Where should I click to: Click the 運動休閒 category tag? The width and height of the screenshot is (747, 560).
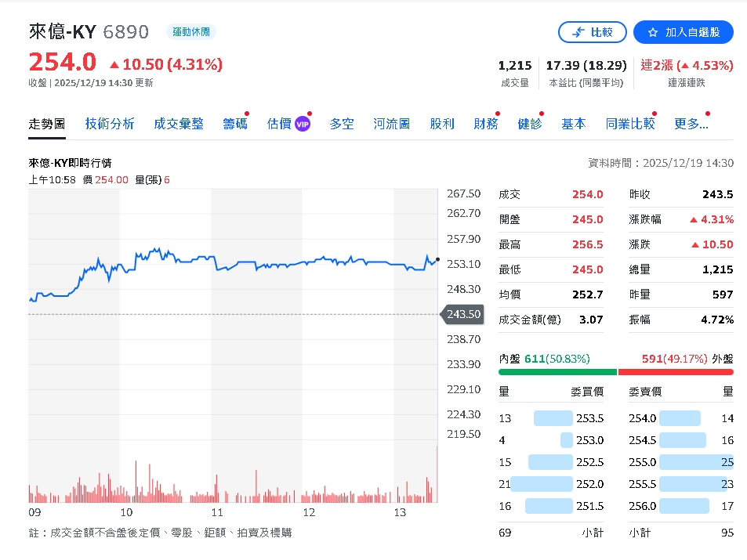click(190, 32)
